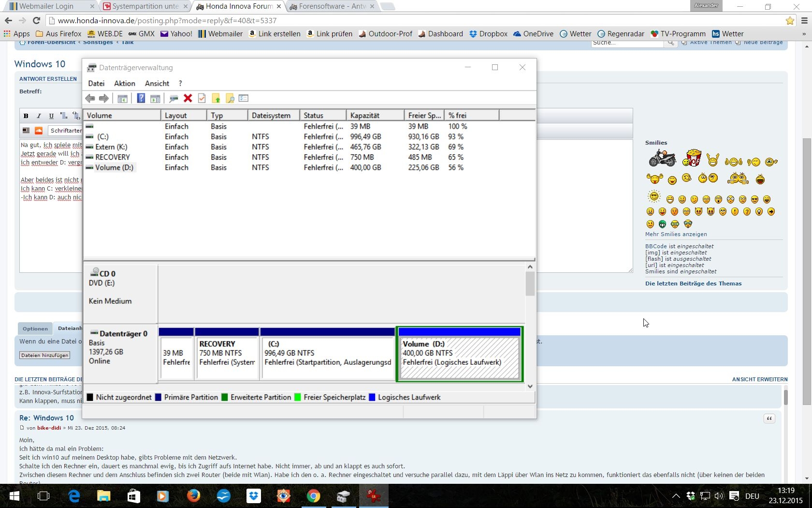The image size is (812, 508).
Task: Open the Aktion menu
Action: pos(124,83)
